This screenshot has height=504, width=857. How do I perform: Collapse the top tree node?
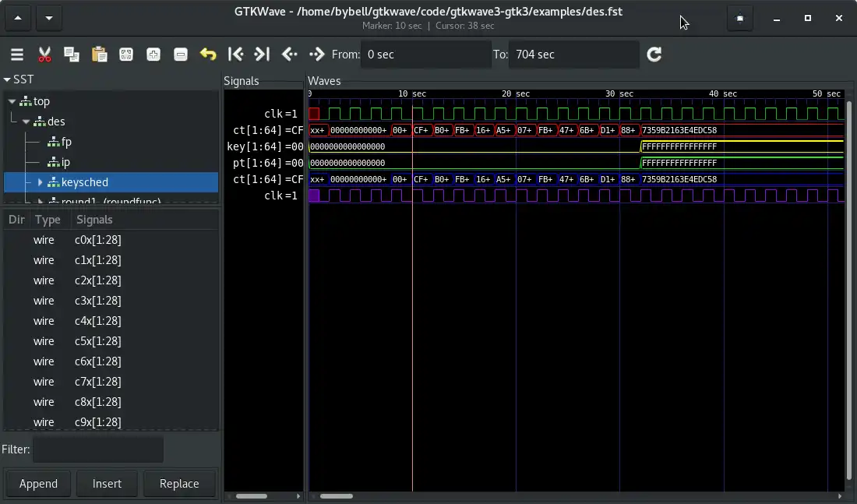(x=12, y=101)
